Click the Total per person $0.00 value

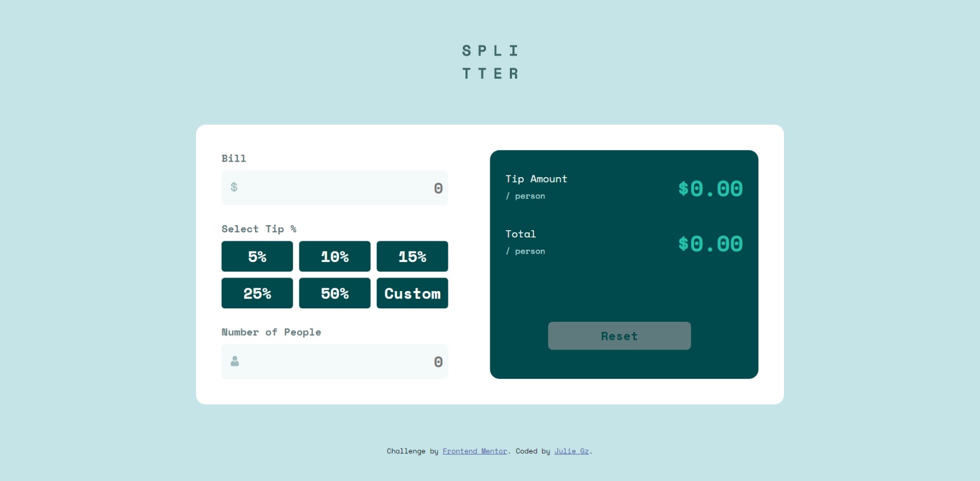point(710,244)
